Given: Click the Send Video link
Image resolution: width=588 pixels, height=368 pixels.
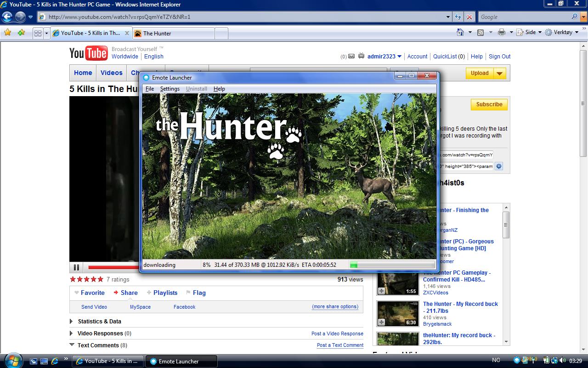Looking at the screenshot, I should (94, 307).
